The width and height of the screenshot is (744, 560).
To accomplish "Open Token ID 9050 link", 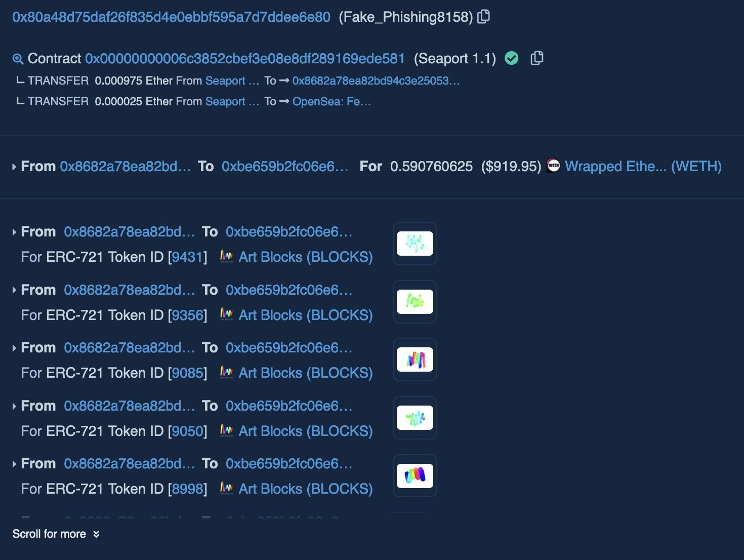I will [x=188, y=431].
